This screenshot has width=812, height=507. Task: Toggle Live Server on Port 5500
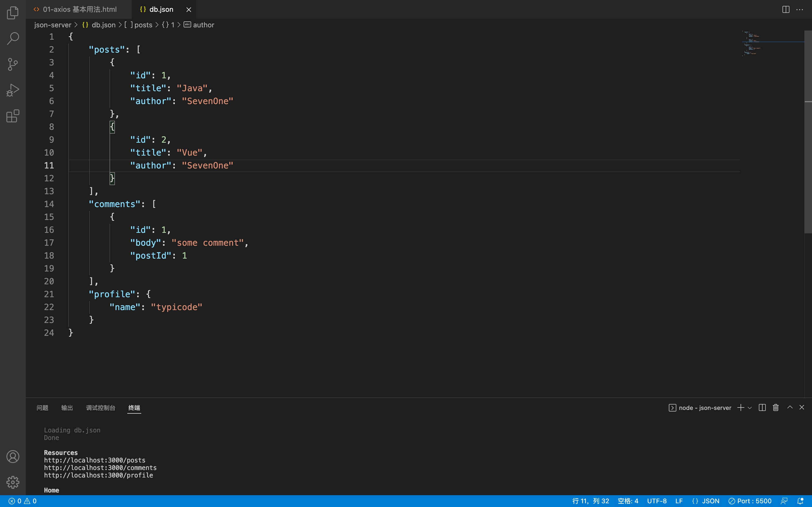750,501
